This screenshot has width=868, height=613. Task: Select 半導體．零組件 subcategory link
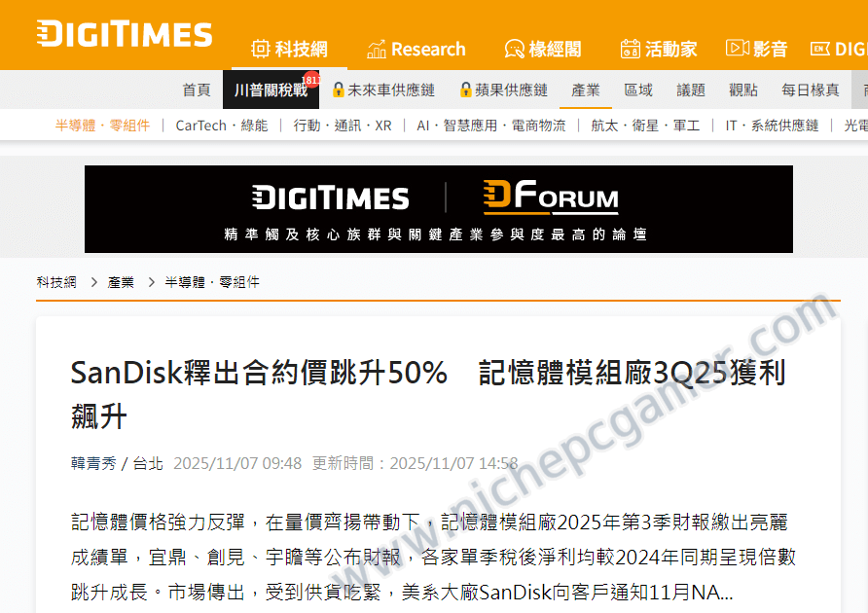pyautogui.click(x=102, y=126)
